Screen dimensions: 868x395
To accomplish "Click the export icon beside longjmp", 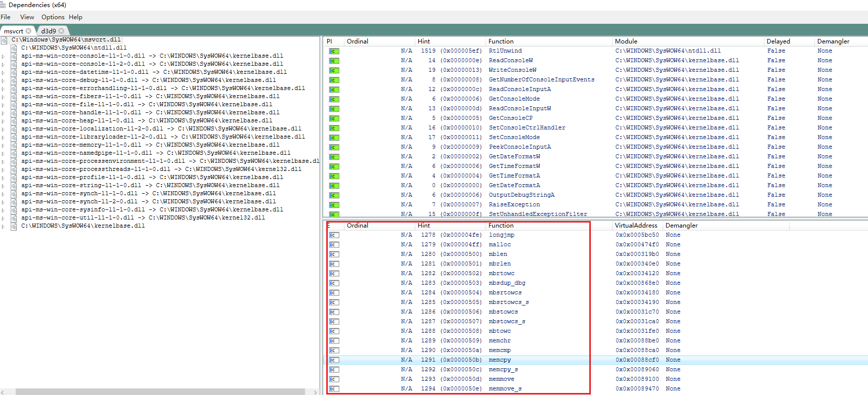I will click(x=334, y=235).
